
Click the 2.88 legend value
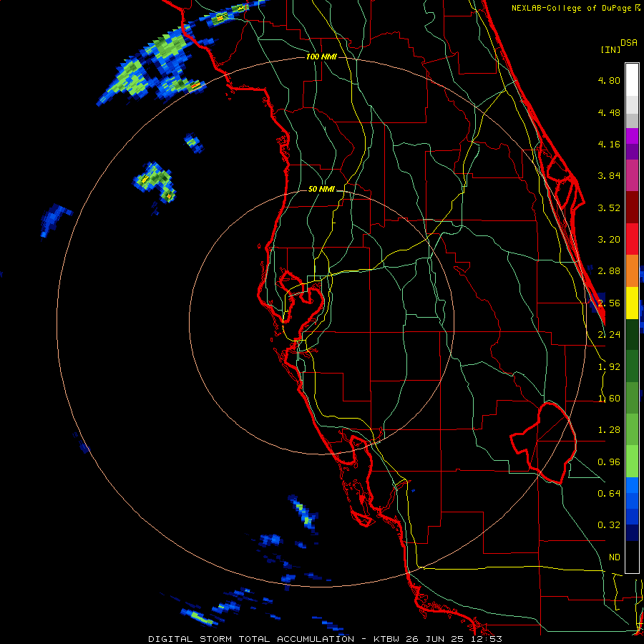pyautogui.click(x=609, y=271)
